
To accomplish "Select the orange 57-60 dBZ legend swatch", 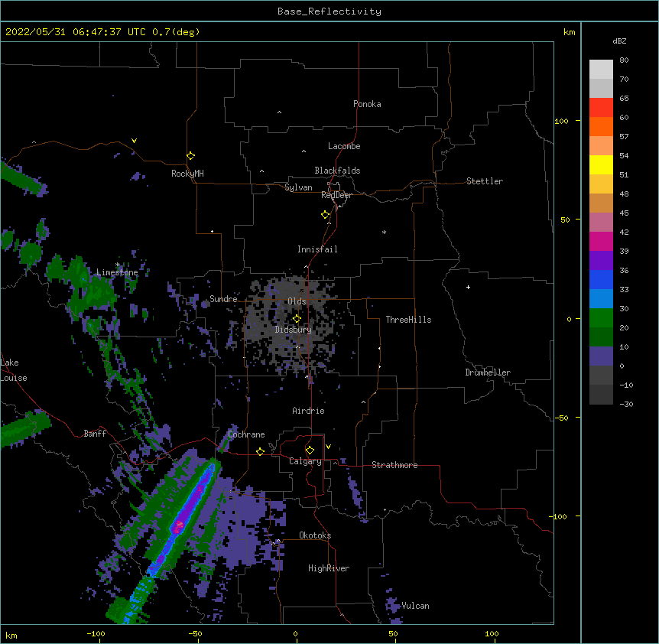I will point(601,127).
